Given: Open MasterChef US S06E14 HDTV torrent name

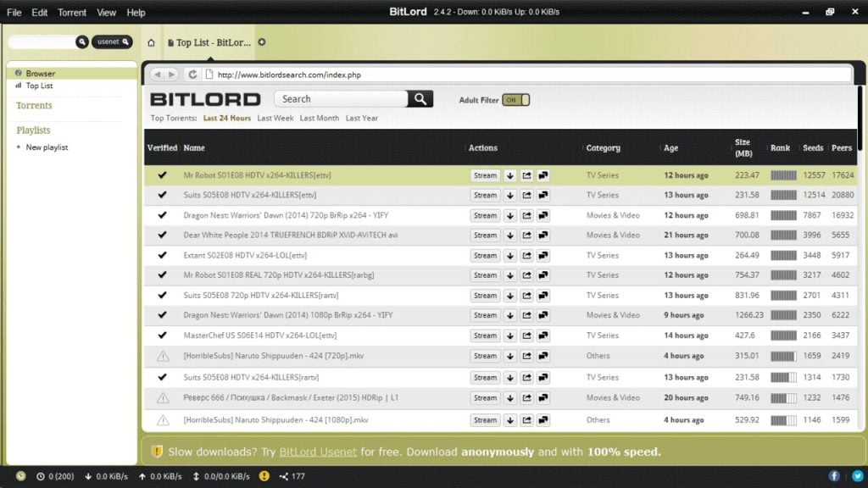Looking at the screenshot, I should point(259,335).
